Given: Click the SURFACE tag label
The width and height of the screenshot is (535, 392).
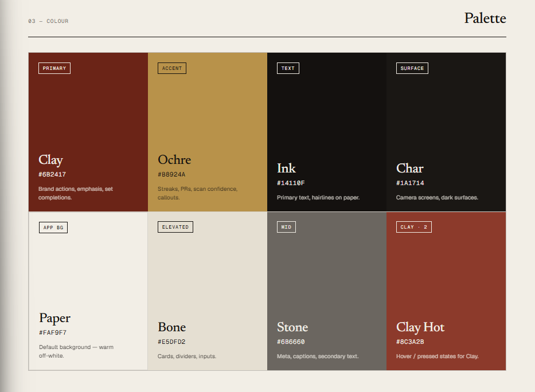Looking at the screenshot, I should [412, 68].
